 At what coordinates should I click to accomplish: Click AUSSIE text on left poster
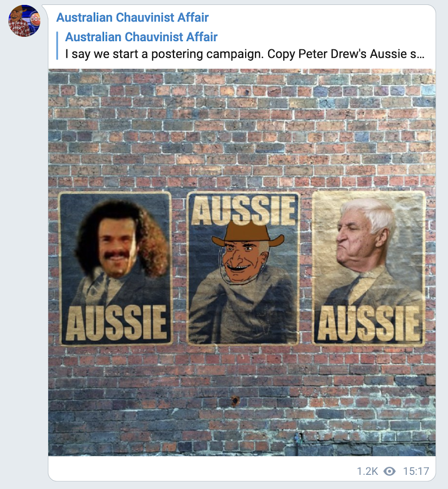coord(116,323)
